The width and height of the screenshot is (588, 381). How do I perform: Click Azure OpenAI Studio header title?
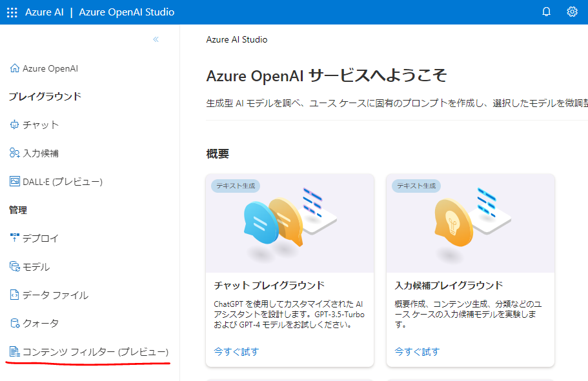click(x=127, y=12)
